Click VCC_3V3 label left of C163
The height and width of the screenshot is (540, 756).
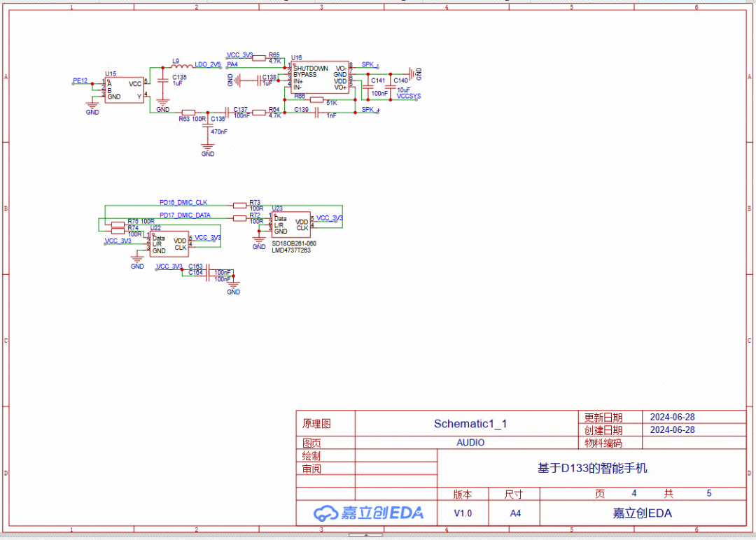pos(169,267)
